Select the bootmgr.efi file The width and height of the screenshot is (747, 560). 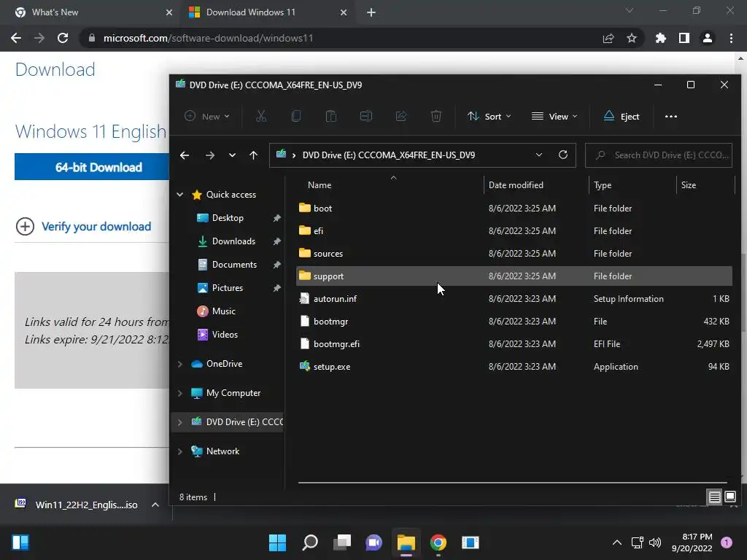coord(514,344)
